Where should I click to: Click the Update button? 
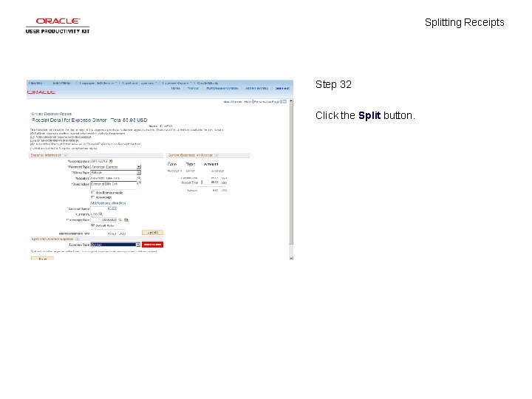tap(153, 233)
